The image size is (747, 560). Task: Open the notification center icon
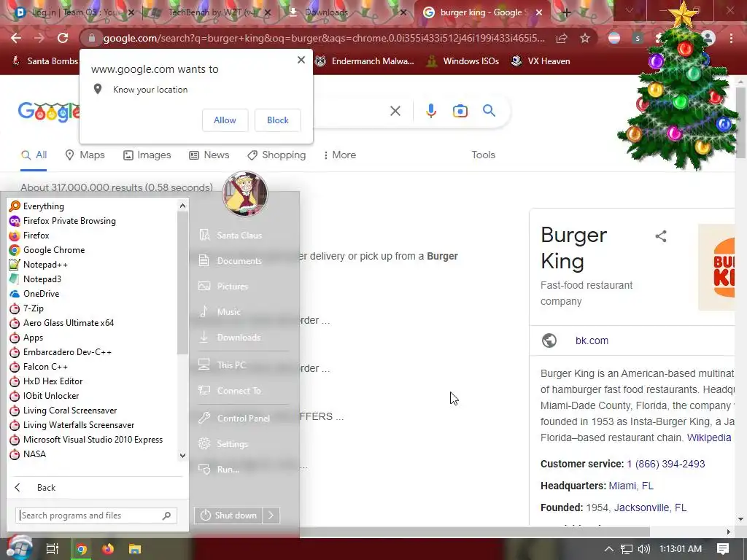tap(723, 549)
